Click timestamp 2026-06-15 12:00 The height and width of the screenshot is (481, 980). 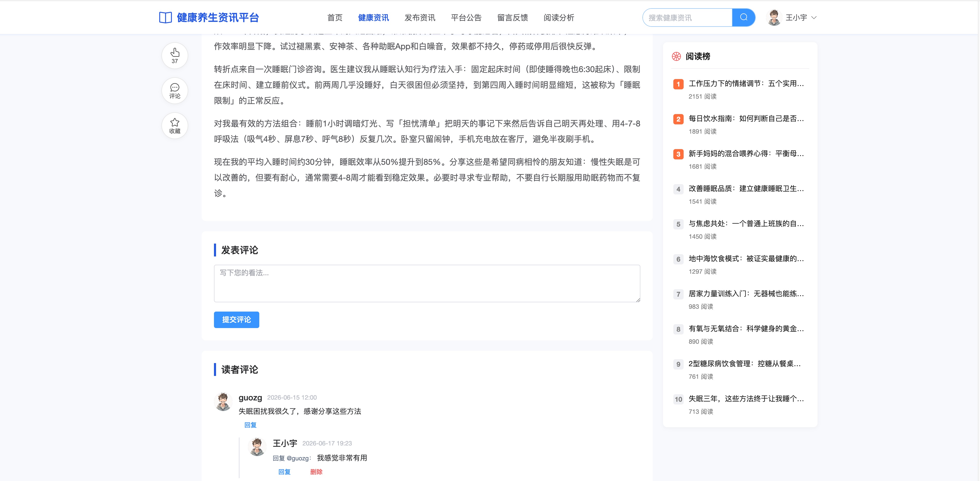click(x=292, y=398)
